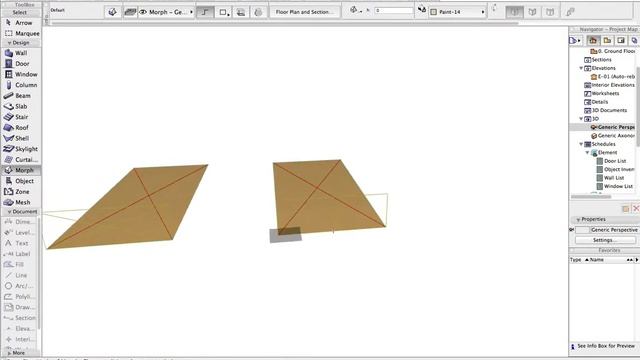
Task: Switch to the View Map tab
Action: coord(607,40)
